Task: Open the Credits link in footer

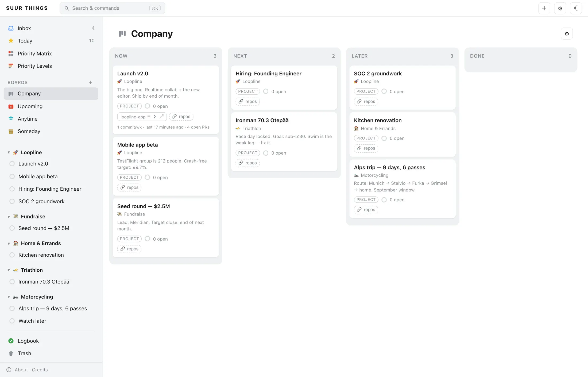Action: coord(40,370)
